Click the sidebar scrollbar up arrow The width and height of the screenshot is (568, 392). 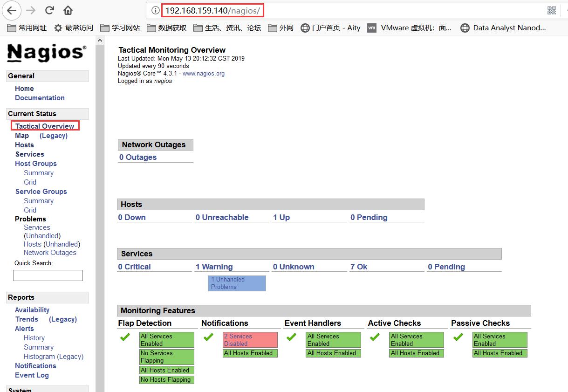(x=100, y=41)
